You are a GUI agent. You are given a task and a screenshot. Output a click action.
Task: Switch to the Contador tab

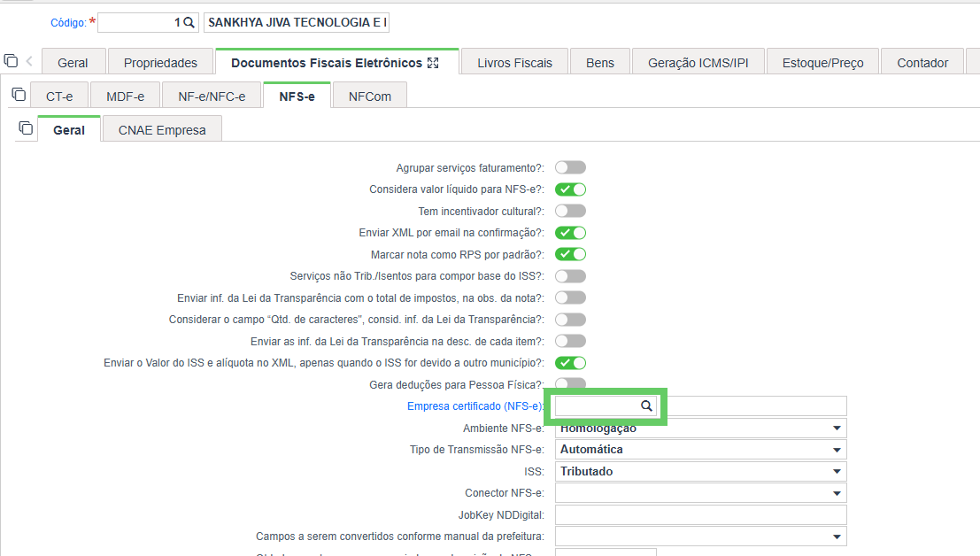click(922, 63)
